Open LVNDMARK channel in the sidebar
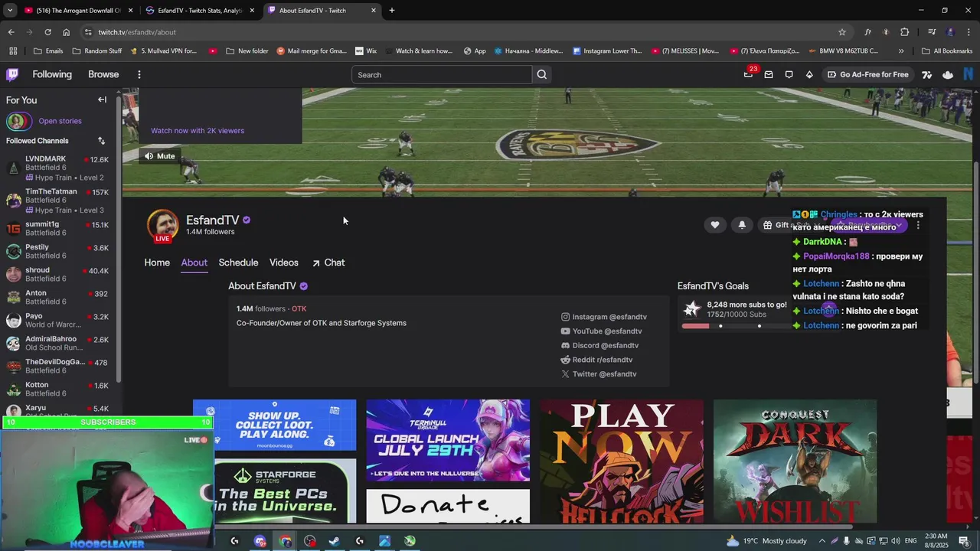The width and height of the screenshot is (980, 551). [58, 168]
